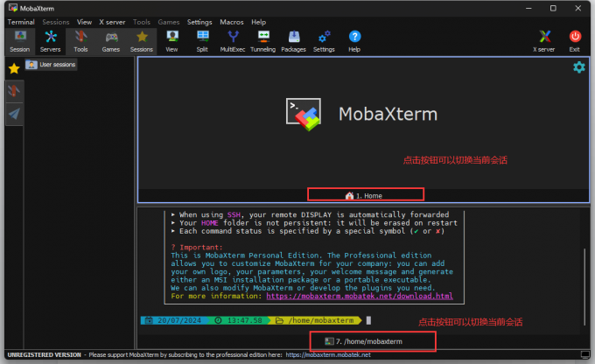Click the terminal prompt cursor block
Screen dimensions: 595x364
click(x=368, y=320)
